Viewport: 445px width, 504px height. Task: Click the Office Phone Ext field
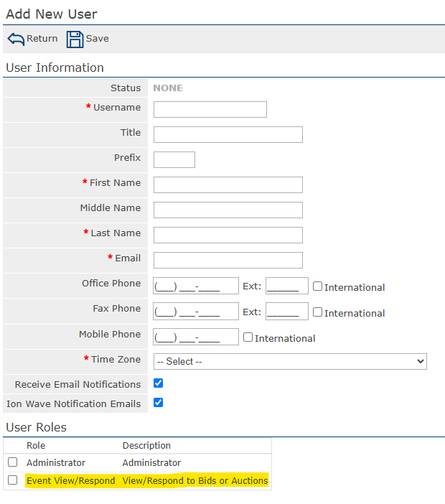[287, 286]
